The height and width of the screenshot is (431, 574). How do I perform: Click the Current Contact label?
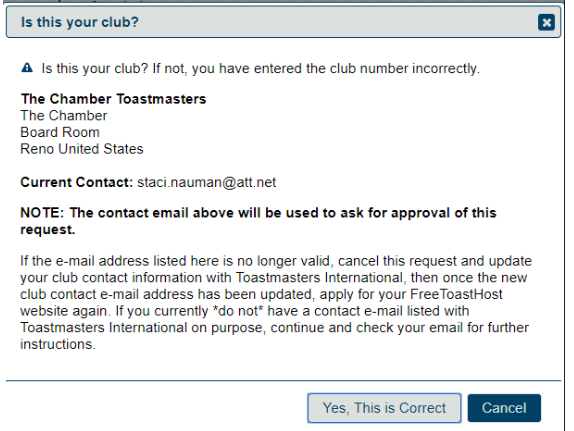click(77, 182)
